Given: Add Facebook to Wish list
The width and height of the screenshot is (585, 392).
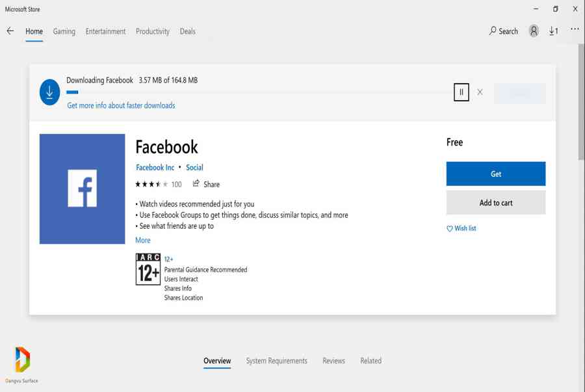Looking at the screenshot, I should (x=461, y=228).
